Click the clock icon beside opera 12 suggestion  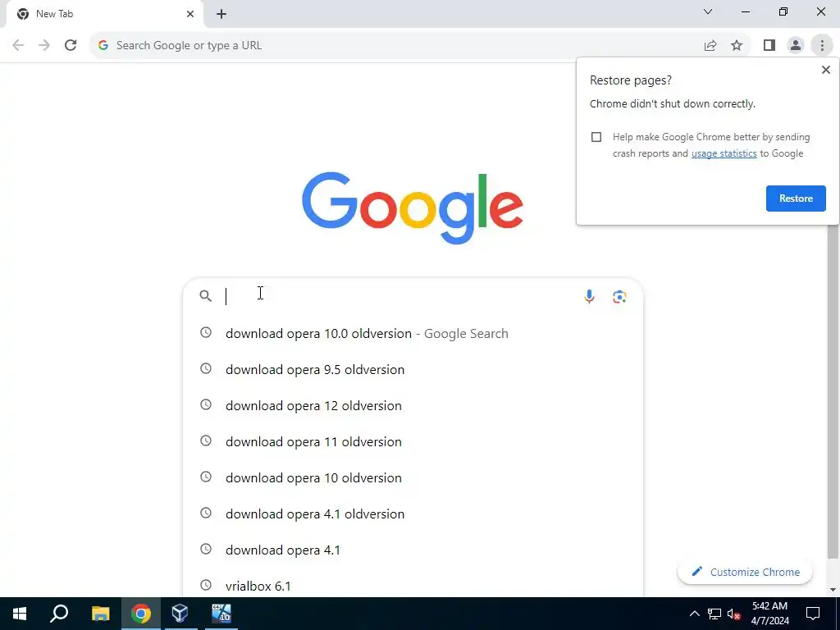point(206,404)
